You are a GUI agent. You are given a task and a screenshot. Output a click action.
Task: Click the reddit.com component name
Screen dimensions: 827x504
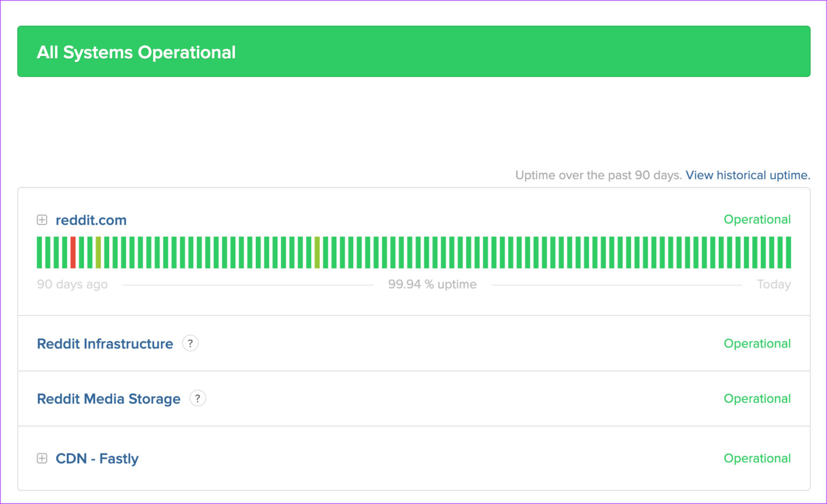click(91, 220)
